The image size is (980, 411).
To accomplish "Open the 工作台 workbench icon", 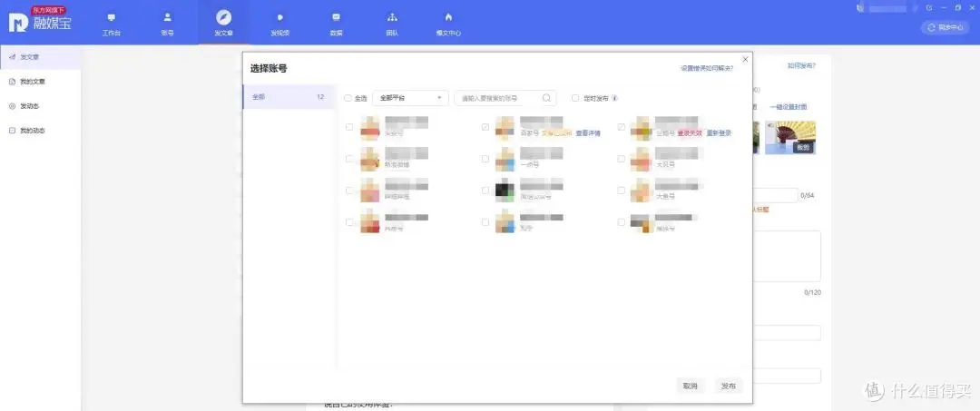I will 112,17.
